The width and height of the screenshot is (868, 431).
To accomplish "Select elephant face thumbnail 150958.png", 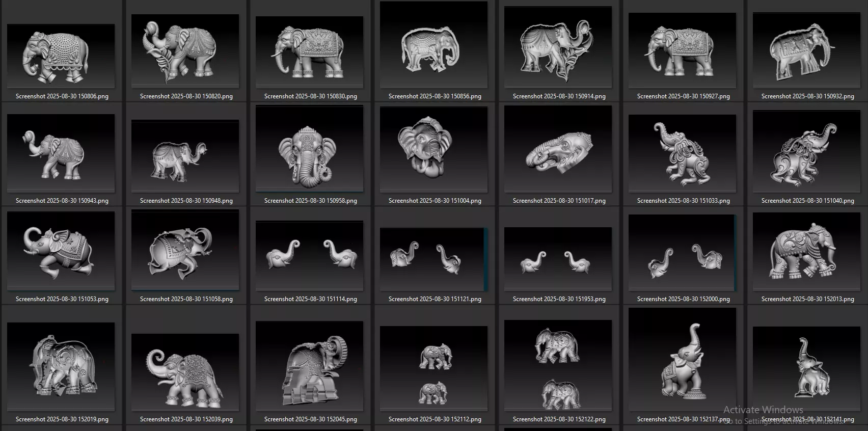I will click(x=310, y=149).
